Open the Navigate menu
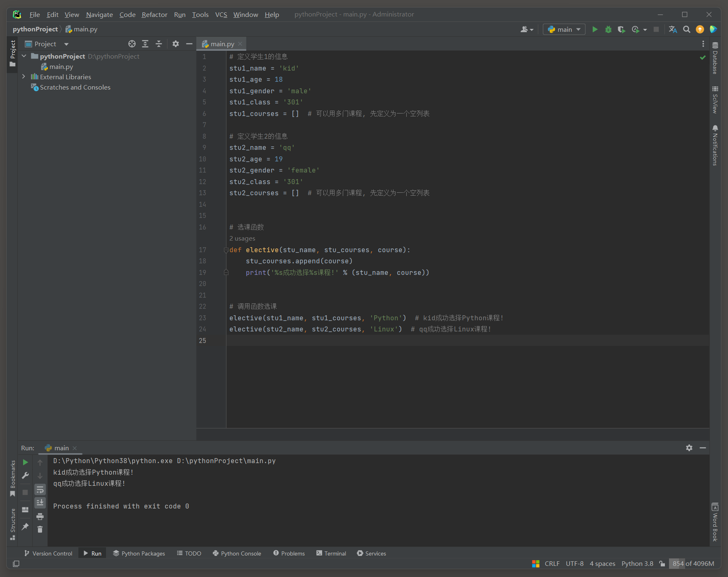The image size is (728, 577). [99, 14]
